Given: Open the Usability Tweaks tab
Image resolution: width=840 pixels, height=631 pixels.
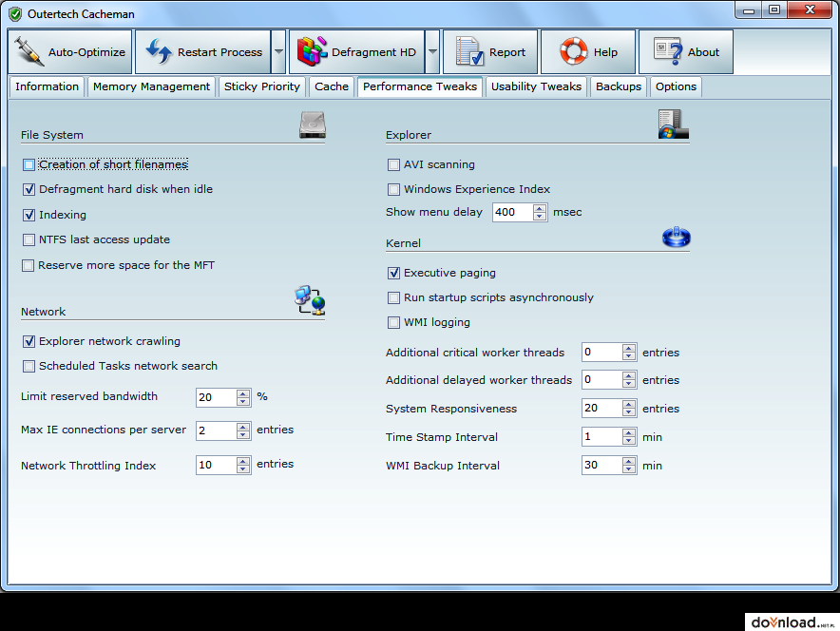Looking at the screenshot, I should 536,86.
